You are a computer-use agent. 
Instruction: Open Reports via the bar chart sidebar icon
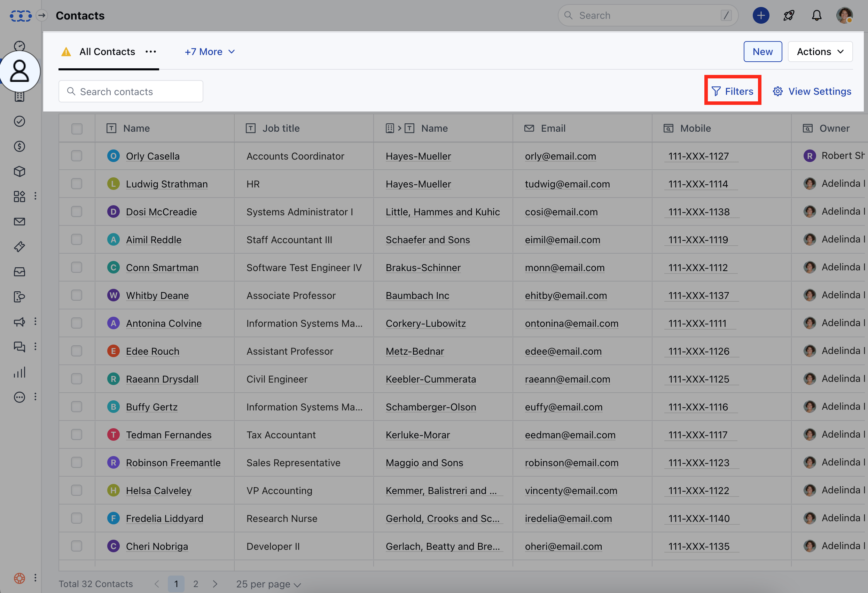pos(19,372)
